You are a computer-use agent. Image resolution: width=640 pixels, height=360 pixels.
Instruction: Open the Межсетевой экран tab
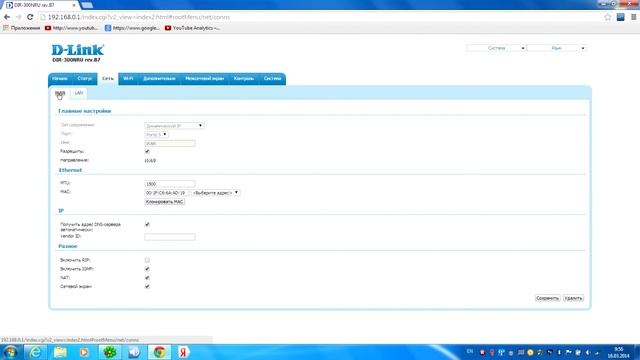(204, 78)
